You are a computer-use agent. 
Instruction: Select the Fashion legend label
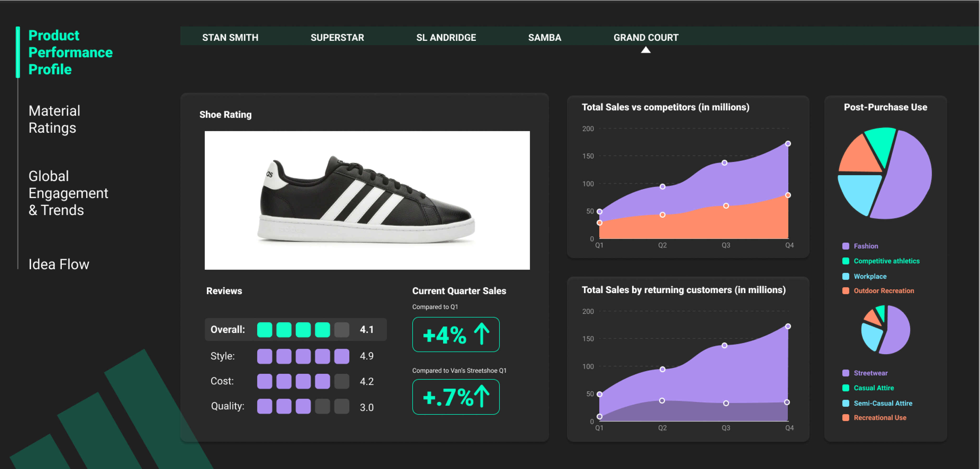[x=865, y=246]
